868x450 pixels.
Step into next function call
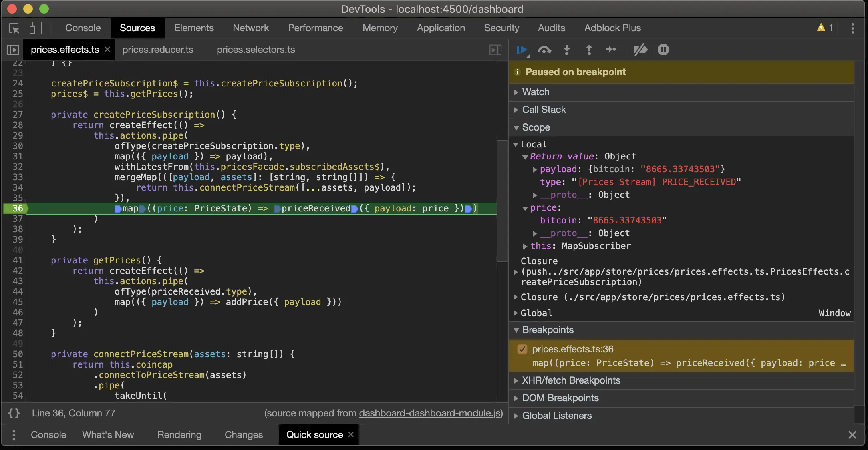click(x=567, y=50)
